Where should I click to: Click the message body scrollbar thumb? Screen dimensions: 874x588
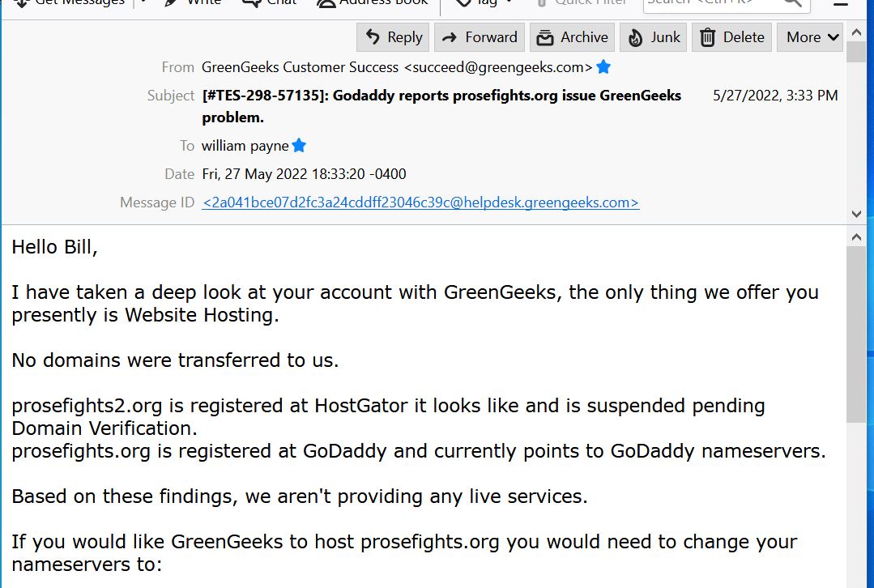pyautogui.click(x=856, y=334)
